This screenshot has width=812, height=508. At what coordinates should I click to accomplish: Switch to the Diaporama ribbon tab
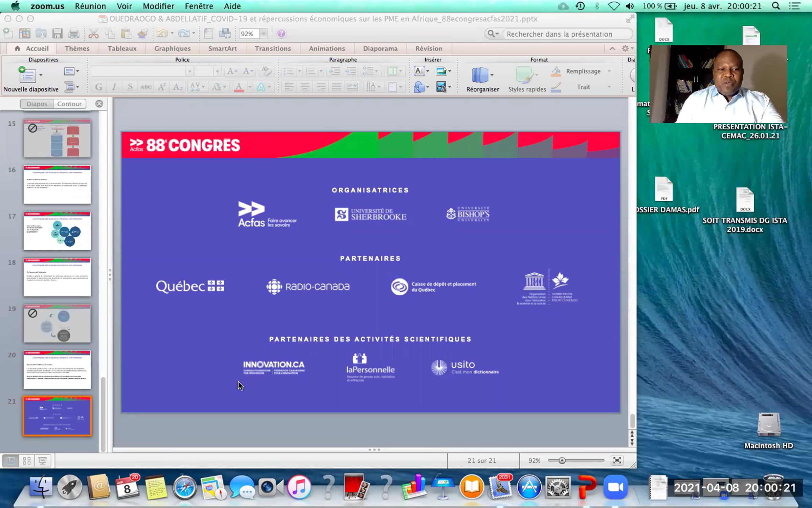380,48
